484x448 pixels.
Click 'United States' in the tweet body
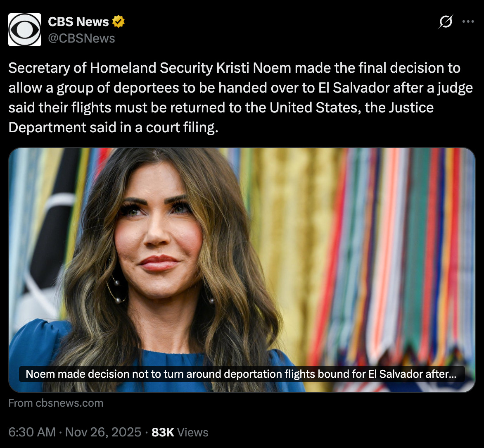coord(315,107)
